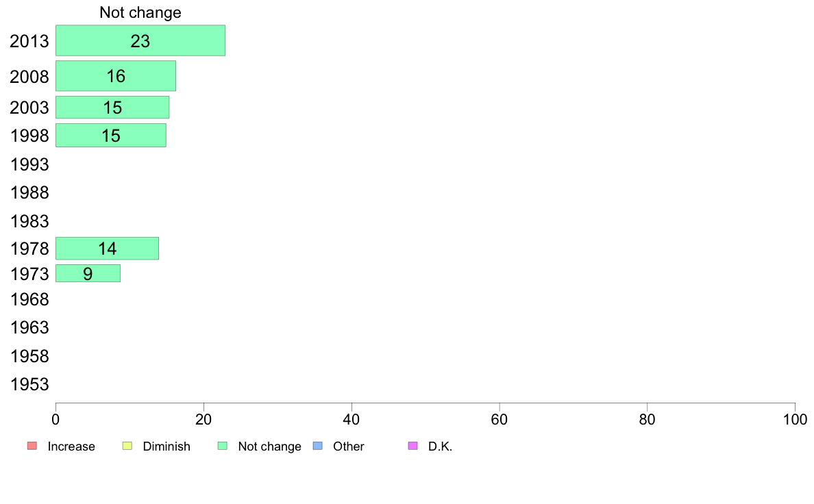Select the 2003 bar showing 15

pos(112,108)
